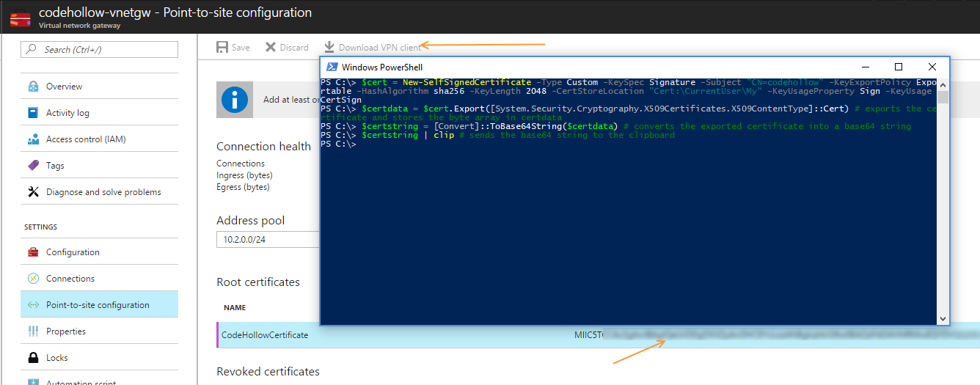Click the Access control (IAM) icon
The image size is (980, 385).
coord(33,139)
